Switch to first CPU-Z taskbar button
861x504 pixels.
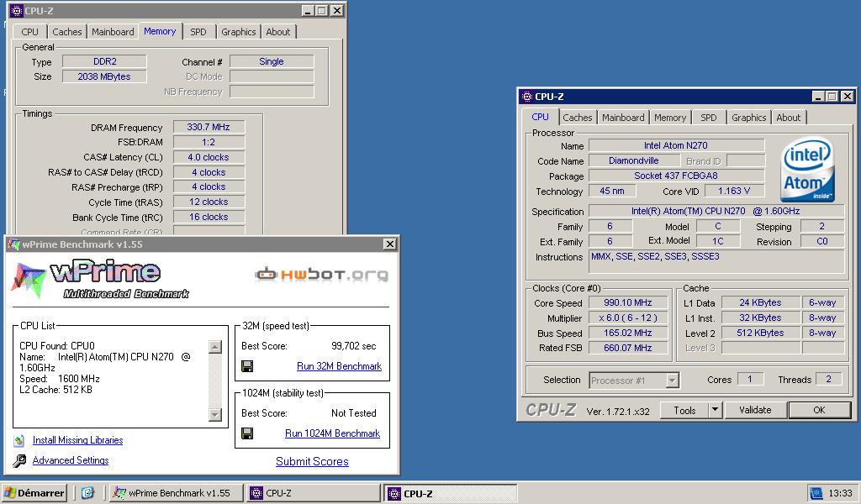point(313,493)
